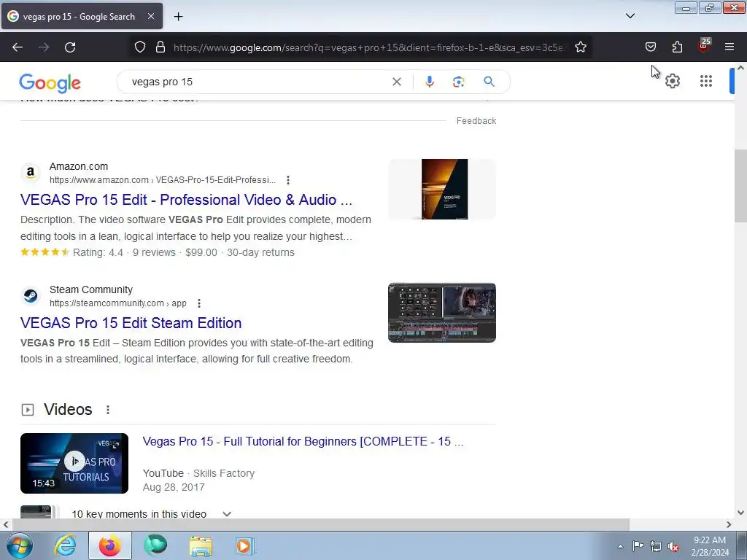Open the VEGAS Pro box product thumbnail
The height and width of the screenshot is (560, 747).
(x=442, y=189)
